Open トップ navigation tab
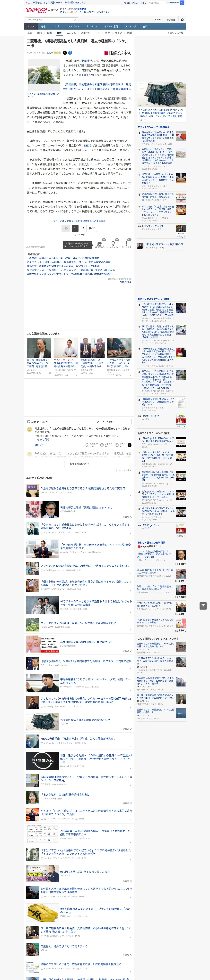This screenshot has height=980, width=210. (x=31, y=27)
